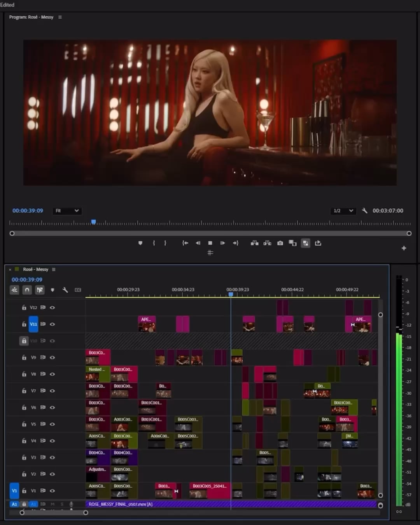This screenshot has width=420, height=525.
Task: Click the export/share icon in Program monitor
Action: click(x=318, y=243)
